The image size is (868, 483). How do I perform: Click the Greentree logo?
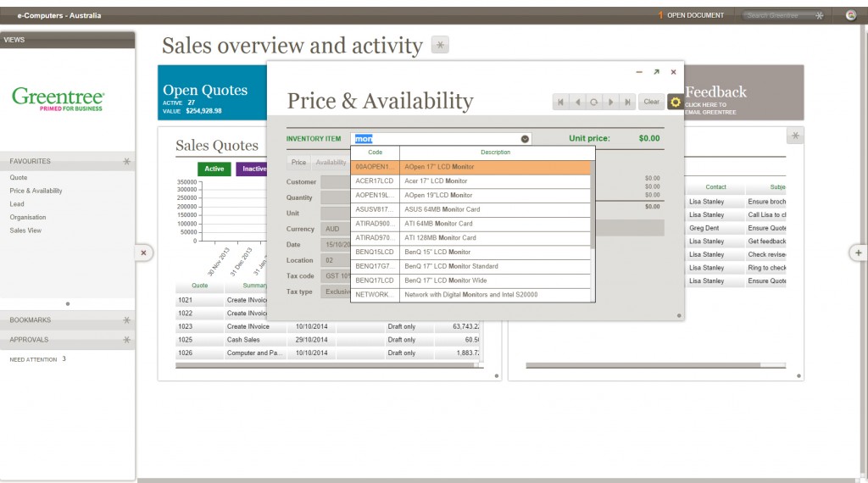click(x=58, y=98)
